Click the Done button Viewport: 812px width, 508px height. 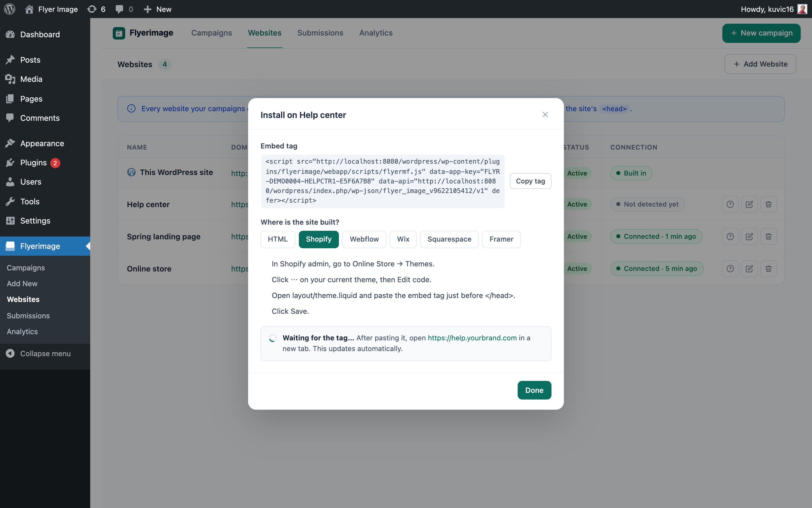pos(534,390)
